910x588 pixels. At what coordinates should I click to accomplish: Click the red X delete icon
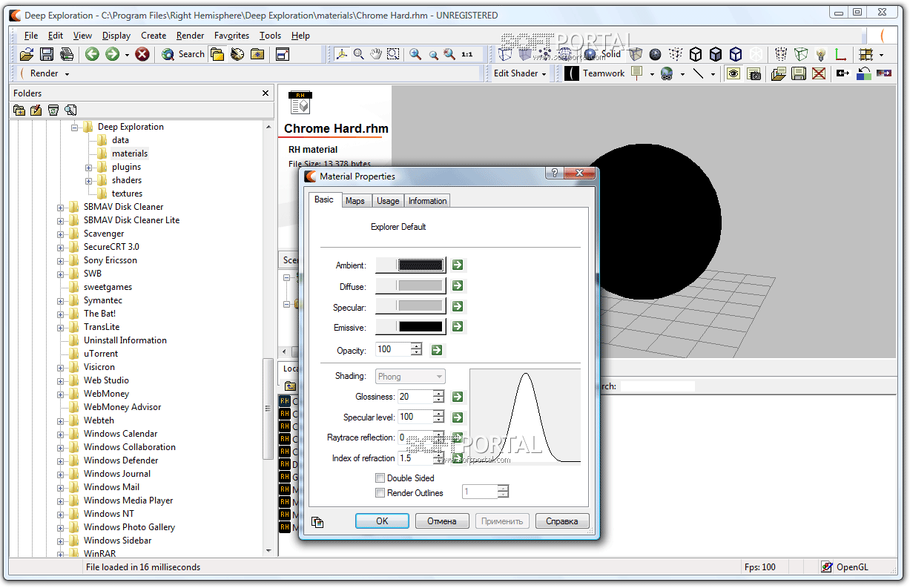(819, 73)
